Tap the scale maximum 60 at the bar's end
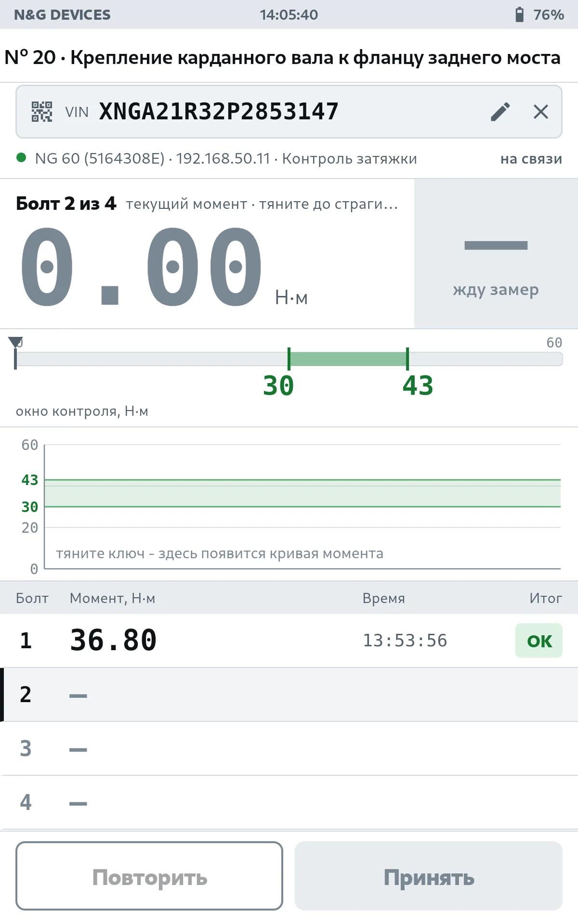Viewport: 578px width, 924px height. click(554, 343)
